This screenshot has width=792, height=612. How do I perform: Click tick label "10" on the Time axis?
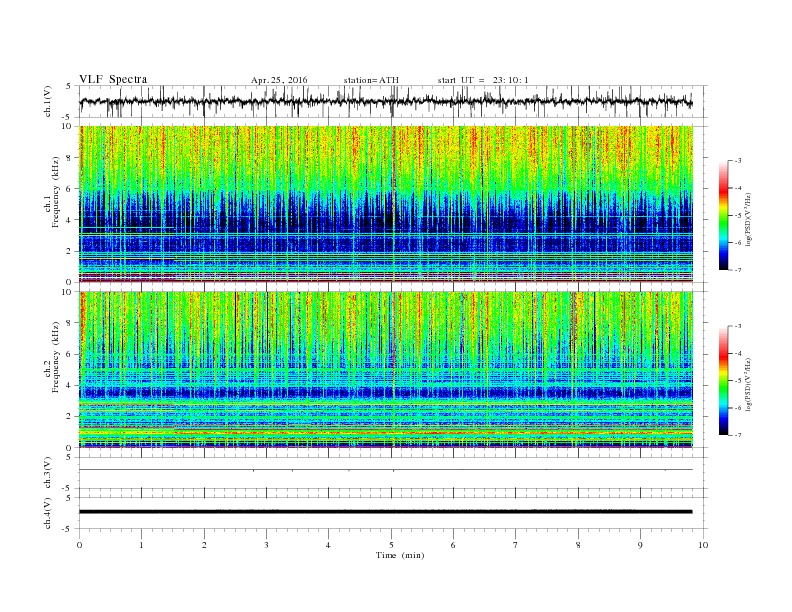coord(703,545)
